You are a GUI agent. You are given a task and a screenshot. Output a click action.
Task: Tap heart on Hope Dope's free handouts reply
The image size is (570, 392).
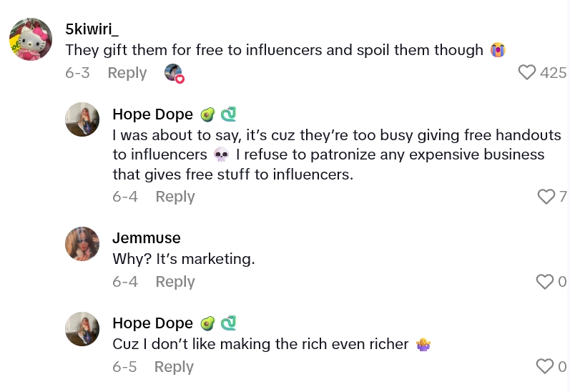(546, 196)
